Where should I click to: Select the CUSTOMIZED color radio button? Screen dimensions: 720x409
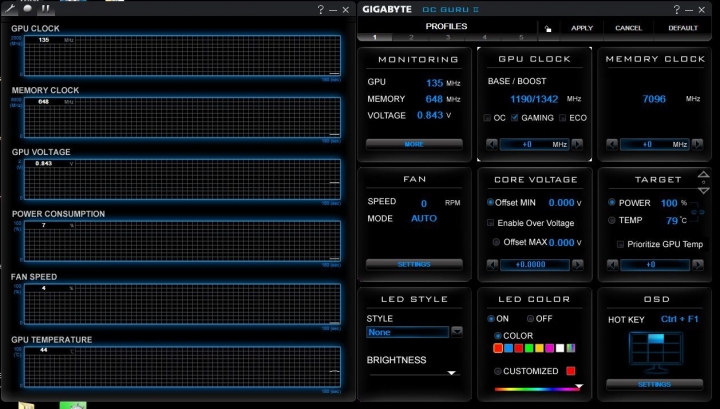coord(498,371)
